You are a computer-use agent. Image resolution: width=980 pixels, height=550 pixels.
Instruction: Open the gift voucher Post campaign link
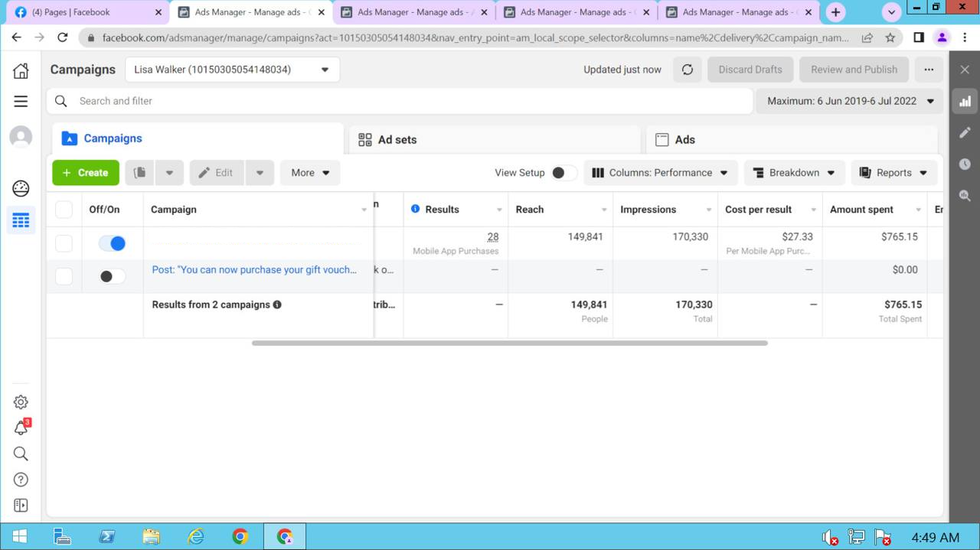[254, 269]
